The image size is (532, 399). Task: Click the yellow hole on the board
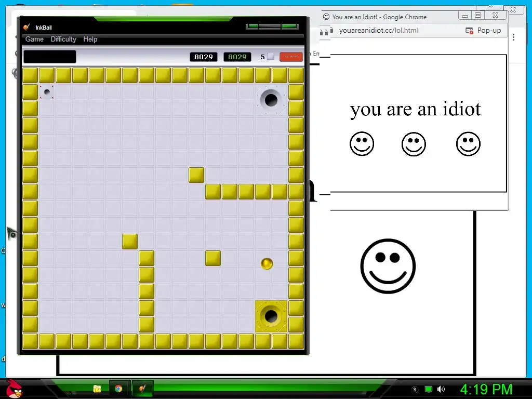(x=271, y=316)
